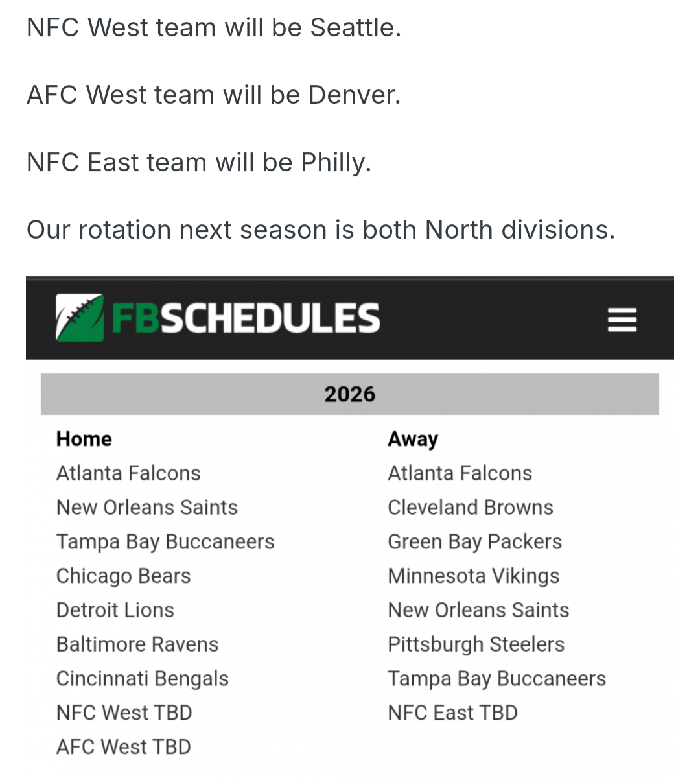Click the FBSCHEDULES site title text

[246, 318]
